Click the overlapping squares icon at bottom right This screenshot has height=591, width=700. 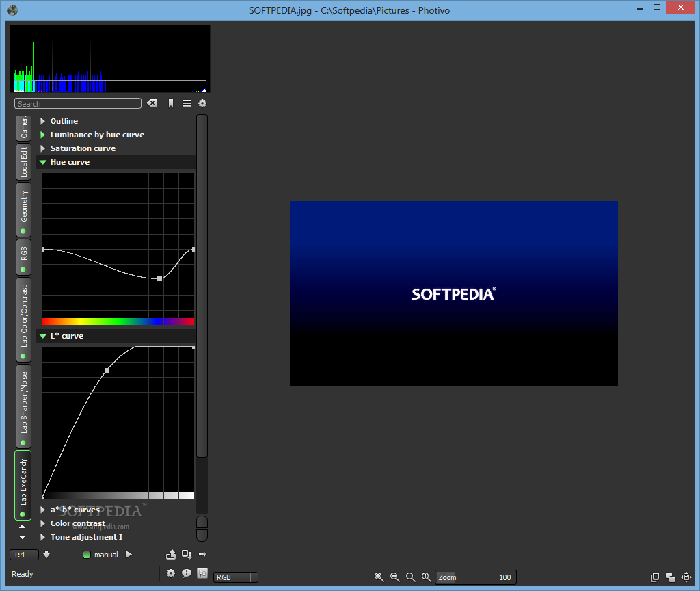pos(670,577)
